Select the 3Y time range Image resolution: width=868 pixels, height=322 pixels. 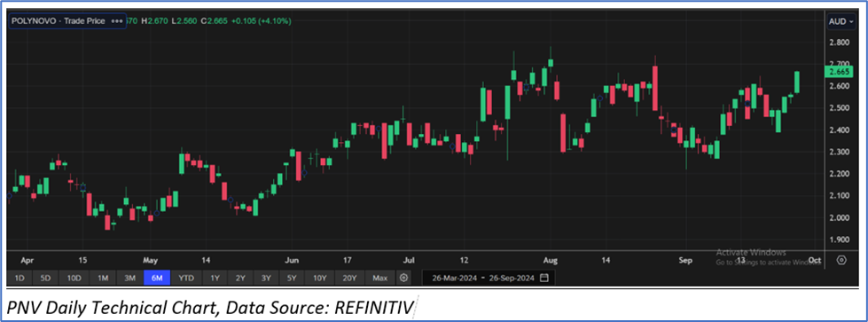click(266, 278)
